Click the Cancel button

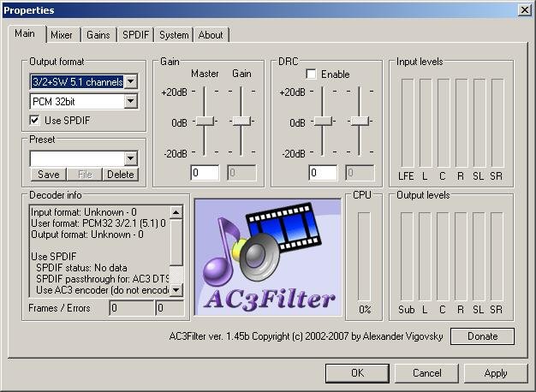(426, 373)
